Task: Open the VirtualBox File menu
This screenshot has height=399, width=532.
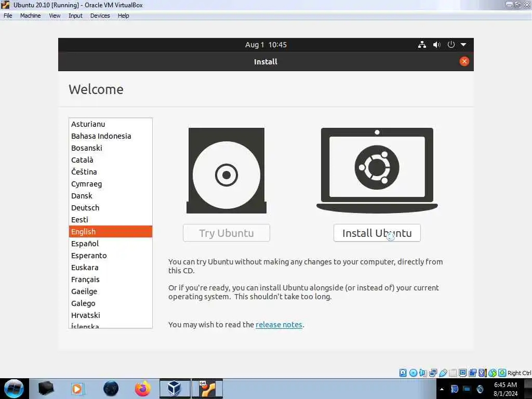Action: coord(8,16)
